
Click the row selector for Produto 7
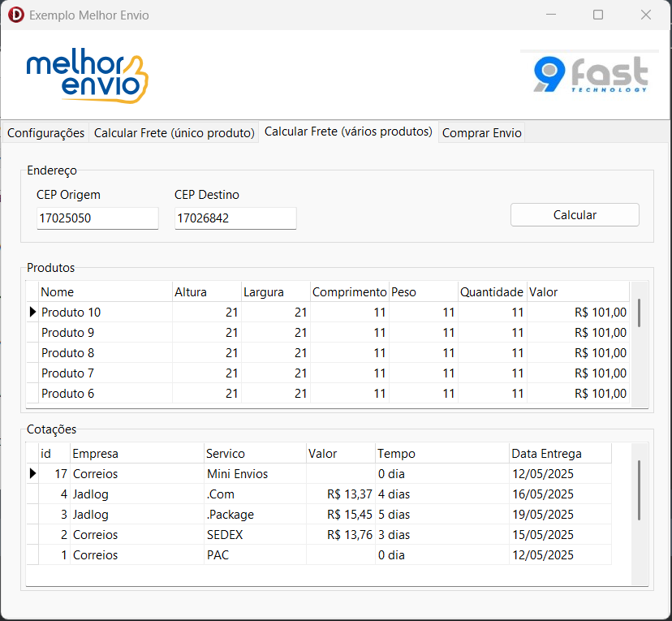pyautogui.click(x=32, y=373)
